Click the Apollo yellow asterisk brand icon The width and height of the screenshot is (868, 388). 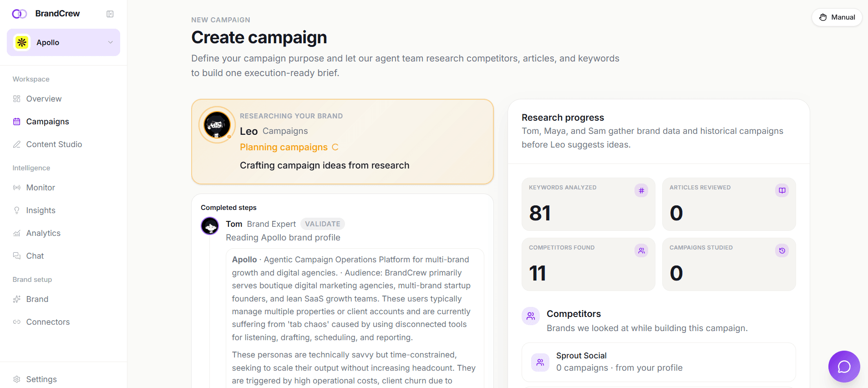tap(22, 42)
